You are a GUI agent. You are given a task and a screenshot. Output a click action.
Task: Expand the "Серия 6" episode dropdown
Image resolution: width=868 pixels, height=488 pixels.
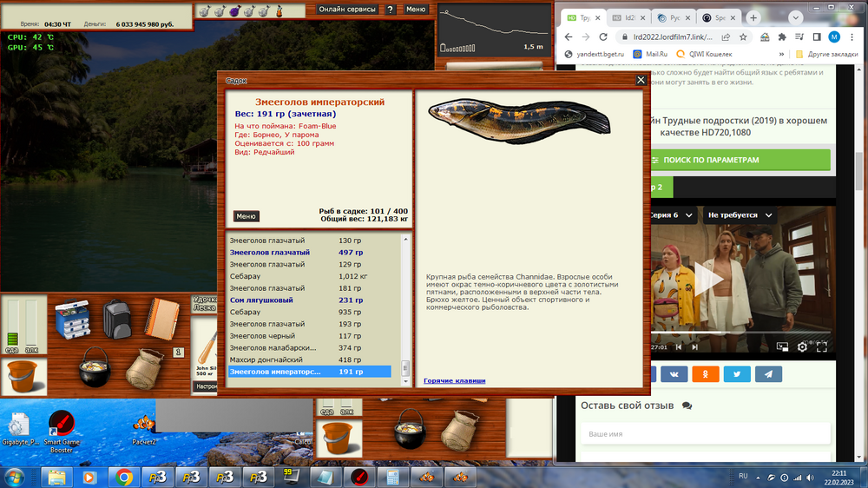point(674,214)
